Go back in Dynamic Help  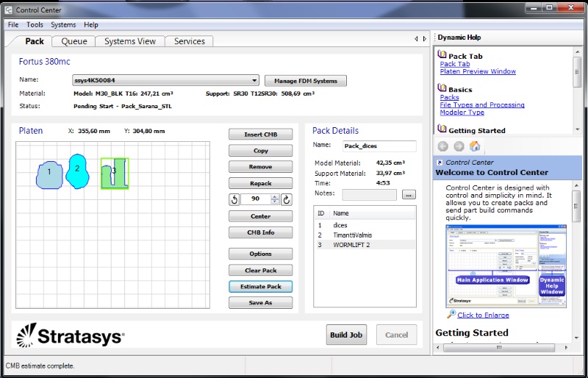pos(443,146)
